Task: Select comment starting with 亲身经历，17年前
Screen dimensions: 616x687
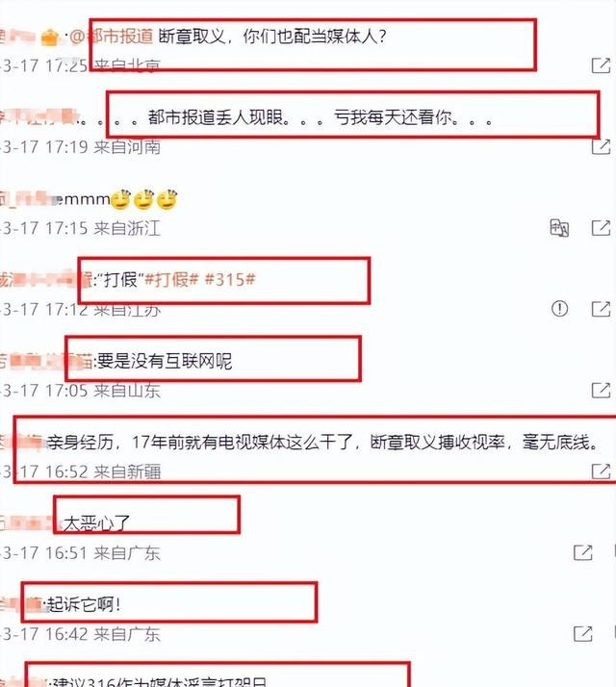Action: tap(322, 442)
